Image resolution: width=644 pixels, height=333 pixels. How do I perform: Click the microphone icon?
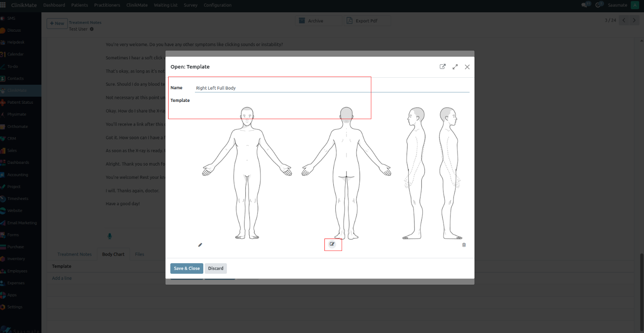(x=110, y=236)
